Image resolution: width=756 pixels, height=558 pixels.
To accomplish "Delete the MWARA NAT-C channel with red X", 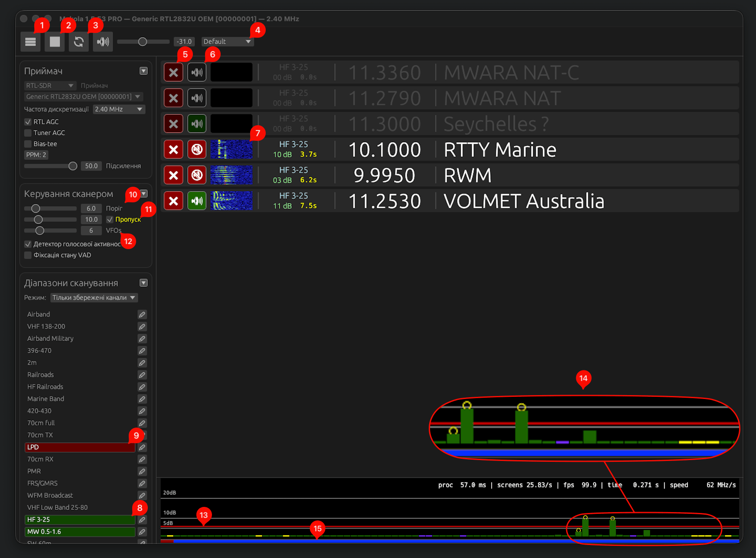I will tap(173, 72).
